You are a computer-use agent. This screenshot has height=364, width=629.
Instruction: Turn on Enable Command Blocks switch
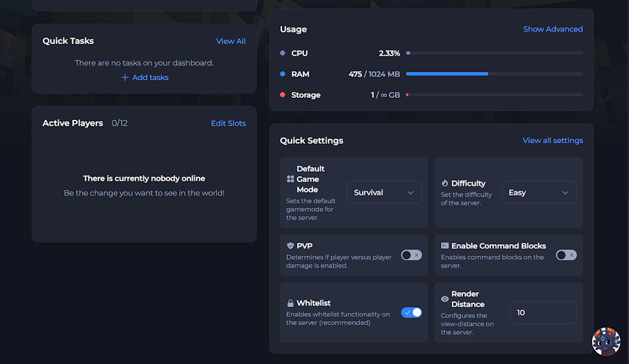tap(566, 255)
